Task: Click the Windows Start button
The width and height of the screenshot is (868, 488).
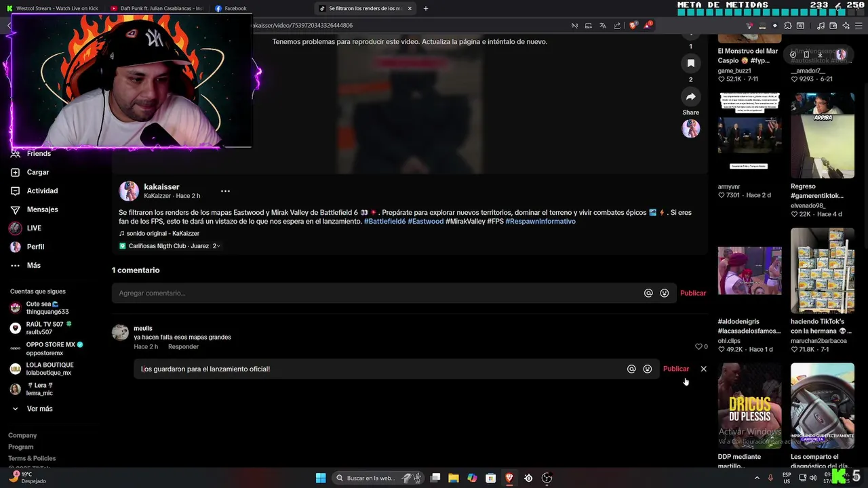Action: 321,478
